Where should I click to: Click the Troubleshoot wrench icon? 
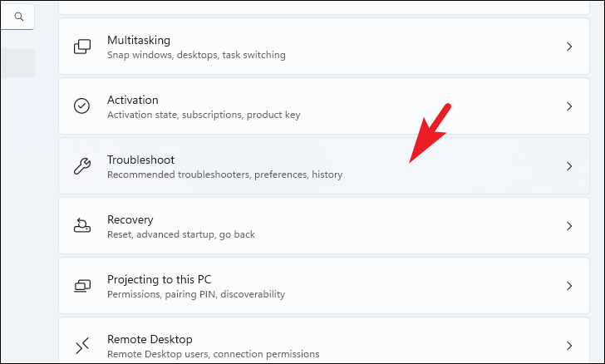tap(82, 166)
